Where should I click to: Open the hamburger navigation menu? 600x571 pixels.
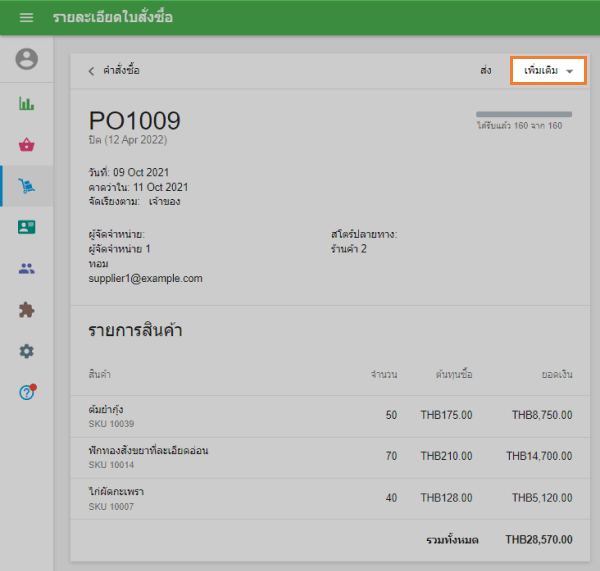coord(26,18)
